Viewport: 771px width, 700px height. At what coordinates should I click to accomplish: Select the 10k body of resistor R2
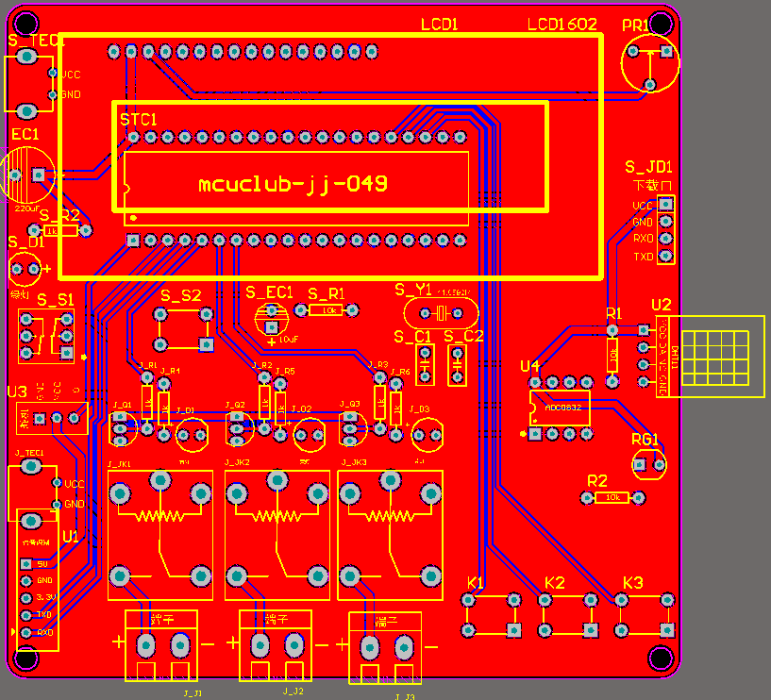click(x=612, y=498)
